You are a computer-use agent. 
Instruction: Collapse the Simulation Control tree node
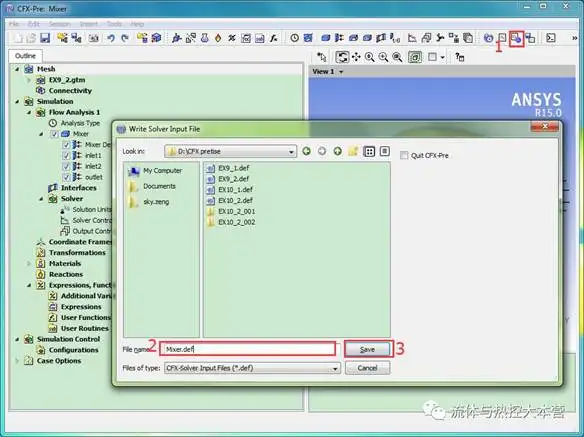(x=17, y=339)
